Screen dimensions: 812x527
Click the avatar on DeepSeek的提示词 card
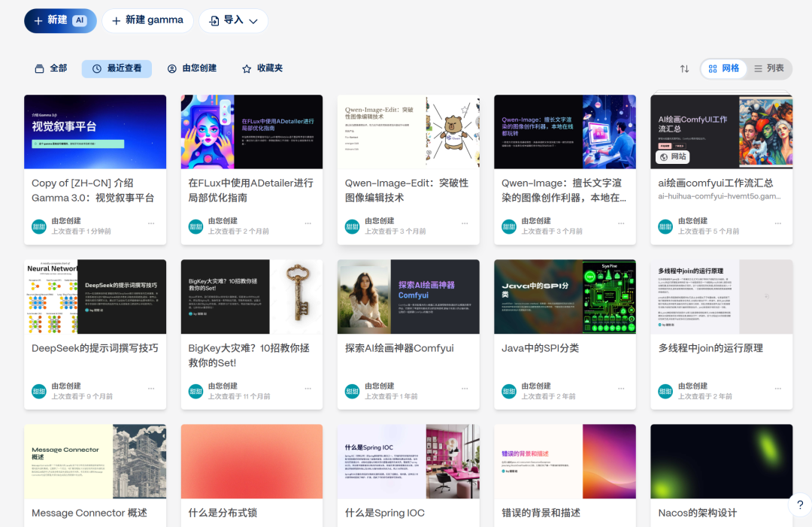[39, 392]
